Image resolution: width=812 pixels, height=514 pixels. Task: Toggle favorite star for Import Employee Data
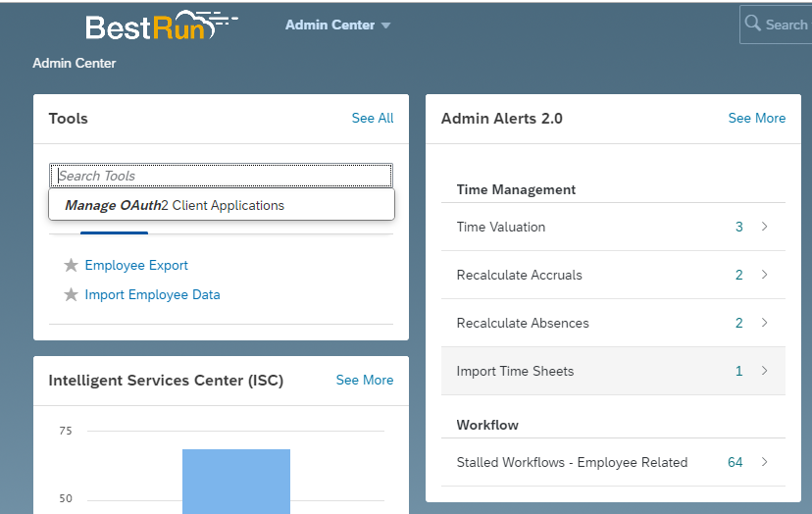click(71, 295)
